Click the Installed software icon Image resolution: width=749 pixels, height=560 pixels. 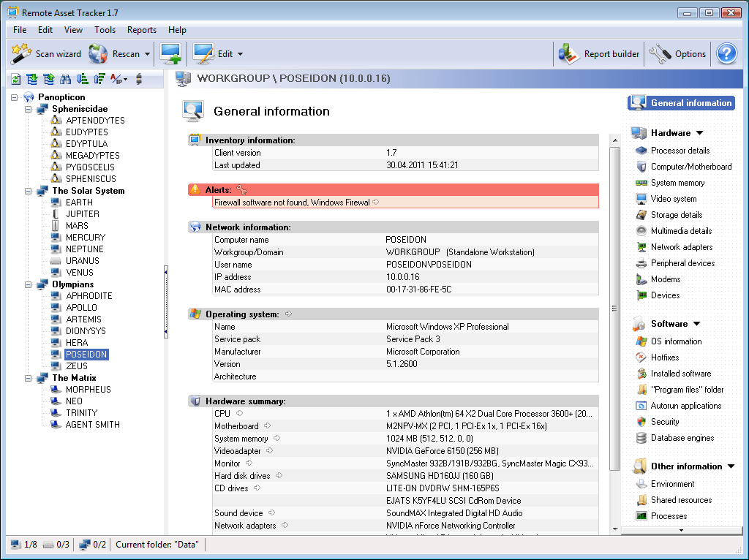coord(641,374)
